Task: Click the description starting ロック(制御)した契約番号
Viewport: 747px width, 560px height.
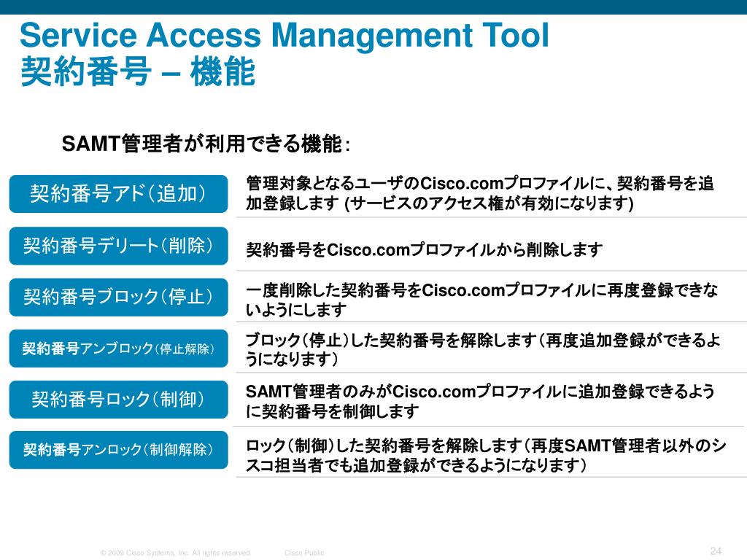Action: click(x=485, y=455)
